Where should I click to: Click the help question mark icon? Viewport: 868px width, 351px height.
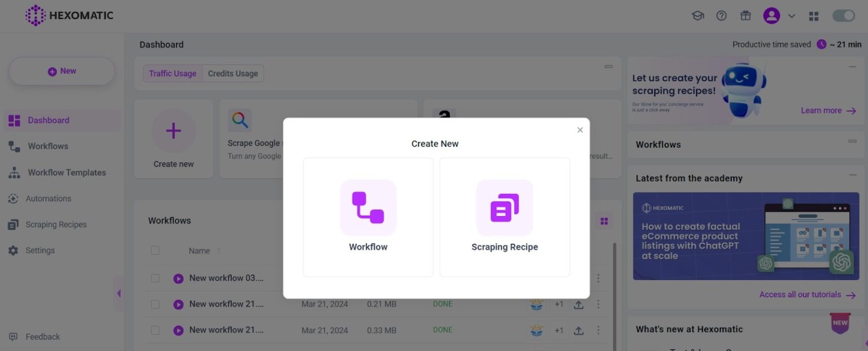pyautogui.click(x=722, y=16)
